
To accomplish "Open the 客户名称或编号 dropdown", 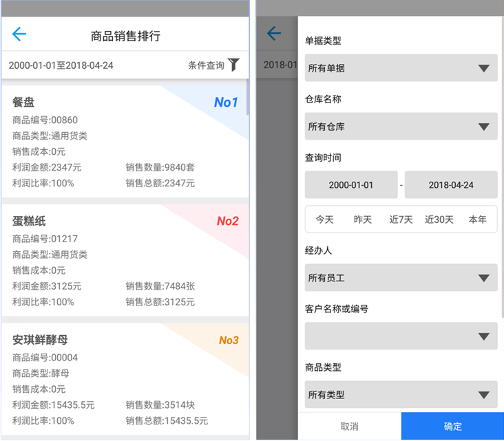I will point(401,336).
